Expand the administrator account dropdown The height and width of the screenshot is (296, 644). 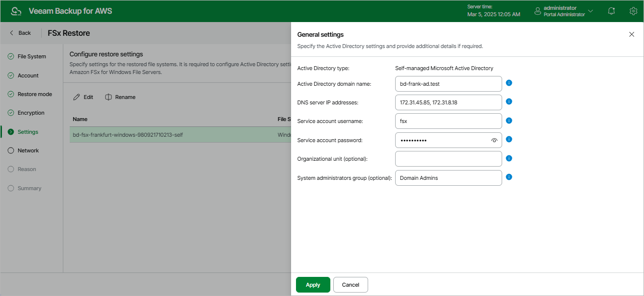[x=590, y=11]
